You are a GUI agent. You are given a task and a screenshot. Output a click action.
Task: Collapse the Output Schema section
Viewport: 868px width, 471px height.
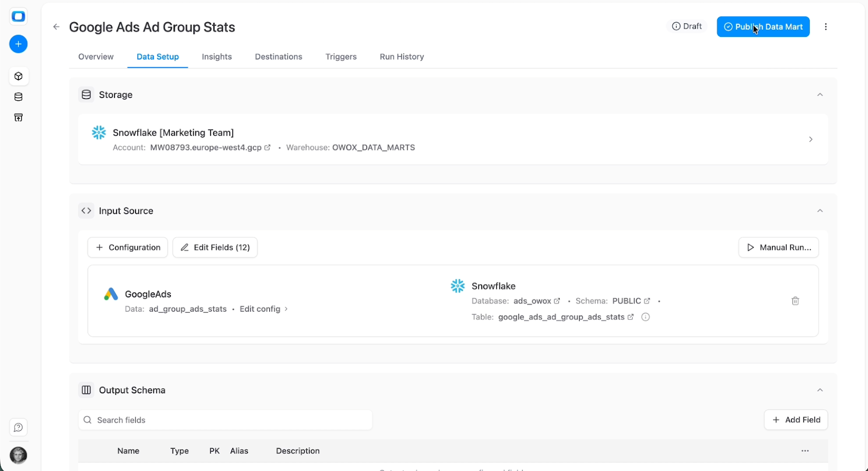820,390
